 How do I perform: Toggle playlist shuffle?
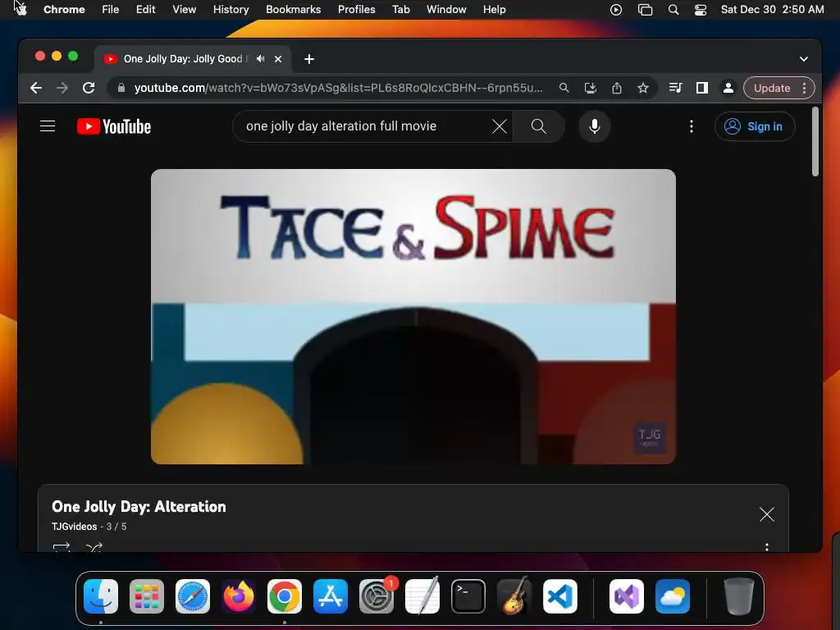tap(94, 547)
